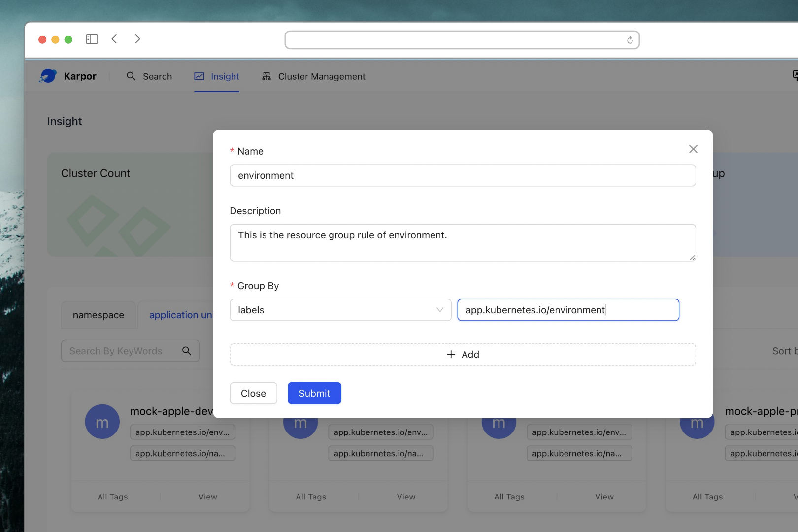Click the browser sidebar toggle icon
The width and height of the screenshot is (798, 532).
tap(92, 39)
